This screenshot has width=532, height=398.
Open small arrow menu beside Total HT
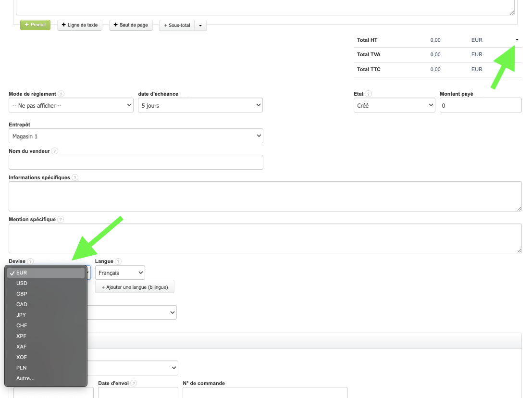coord(517,40)
